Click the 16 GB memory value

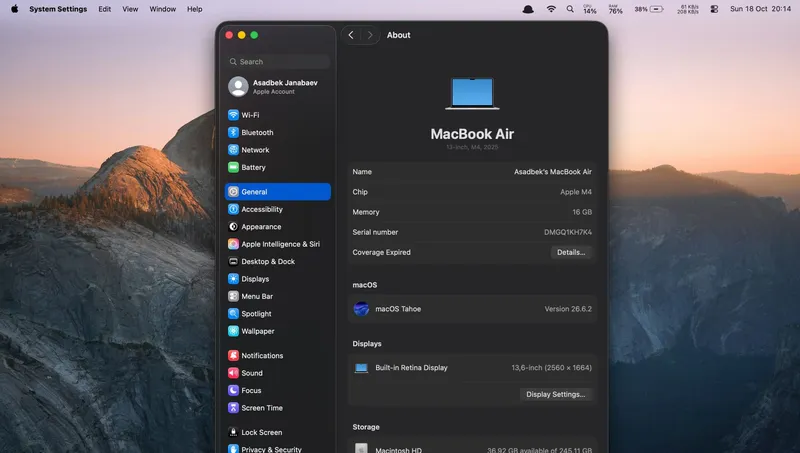point(582,212)
